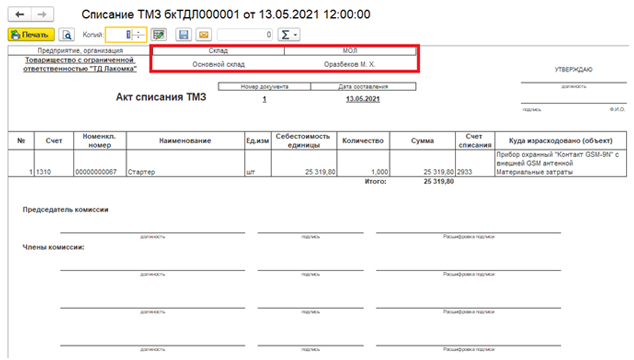Send by email using envelope icon
The width and height of the screenshot is (634, 360).
tap(204, 35)
